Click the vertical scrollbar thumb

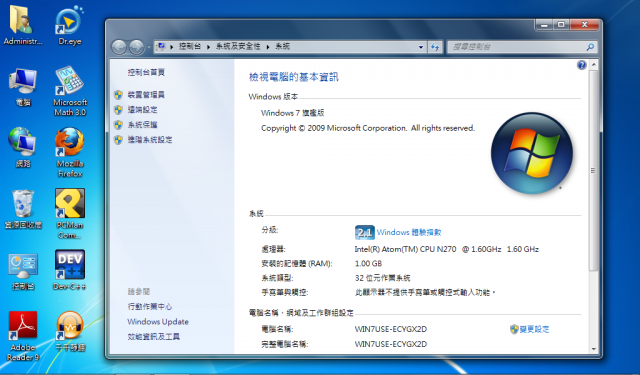(x=593, y=170)
